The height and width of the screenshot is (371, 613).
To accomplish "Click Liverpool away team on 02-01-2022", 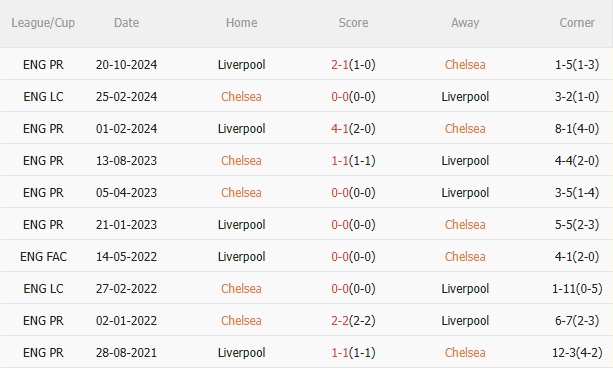I will tap(465, 321).
